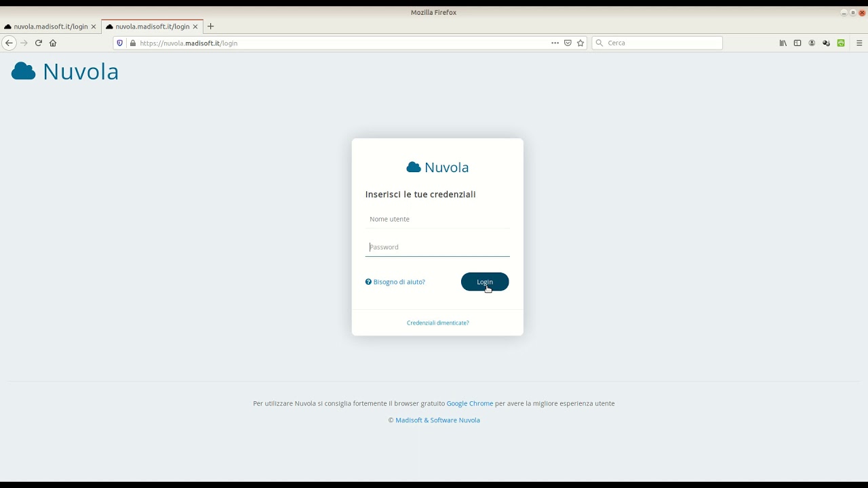The image size is (868, 488).
Task: Close the first nuvola.madisoft.it tab
Action: click(94, 26)
